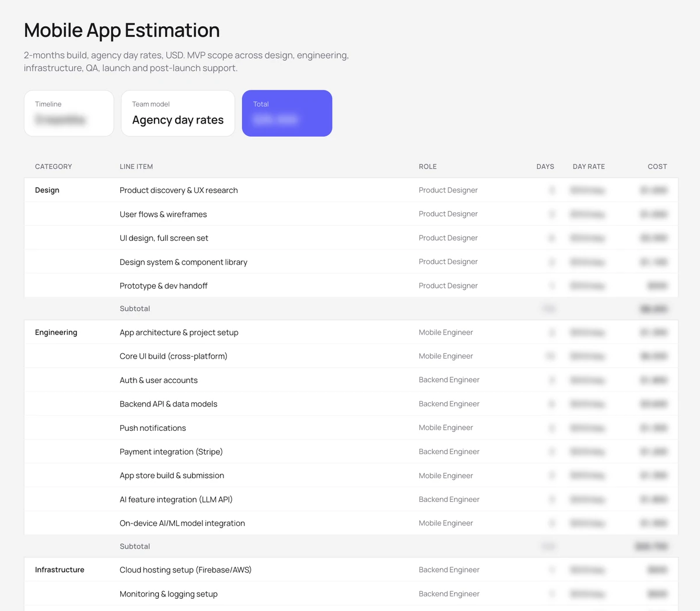This screenshot has height=611, width=700.
Task: Click Backend Engineer role in Backend API row
Action: pyautogui.click(x=449, y=404)
